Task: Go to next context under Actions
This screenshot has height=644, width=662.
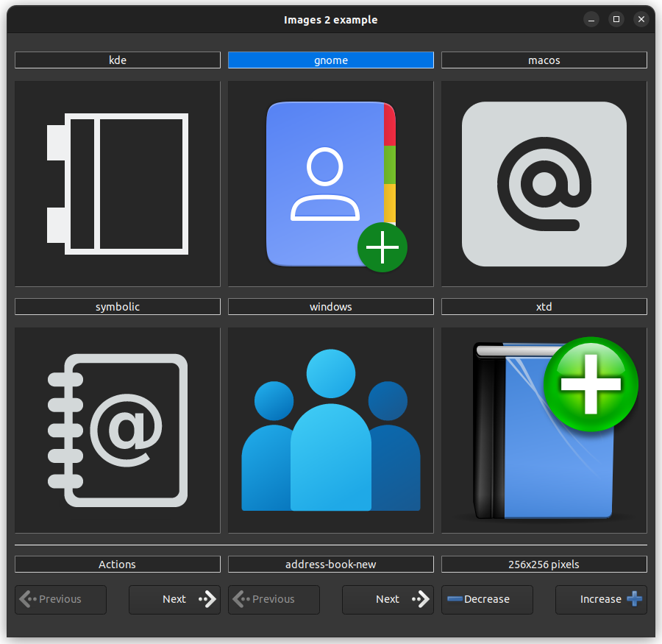Action: (174, 600)
